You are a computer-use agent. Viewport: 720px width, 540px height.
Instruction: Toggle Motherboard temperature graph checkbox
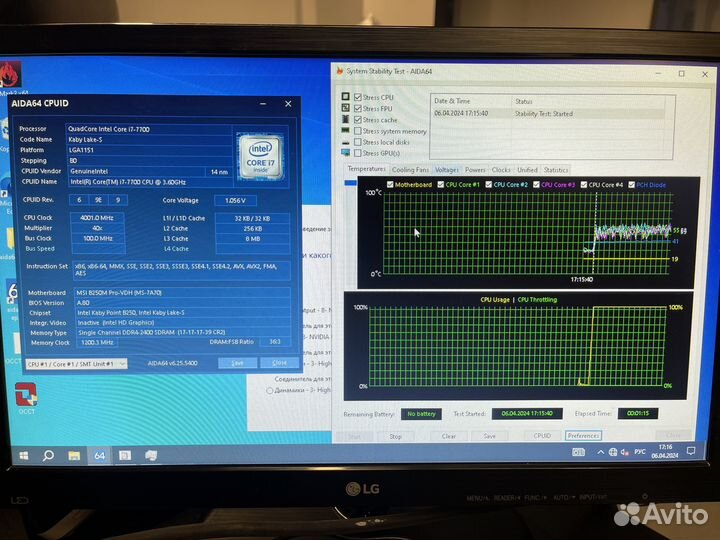(390, 184)
